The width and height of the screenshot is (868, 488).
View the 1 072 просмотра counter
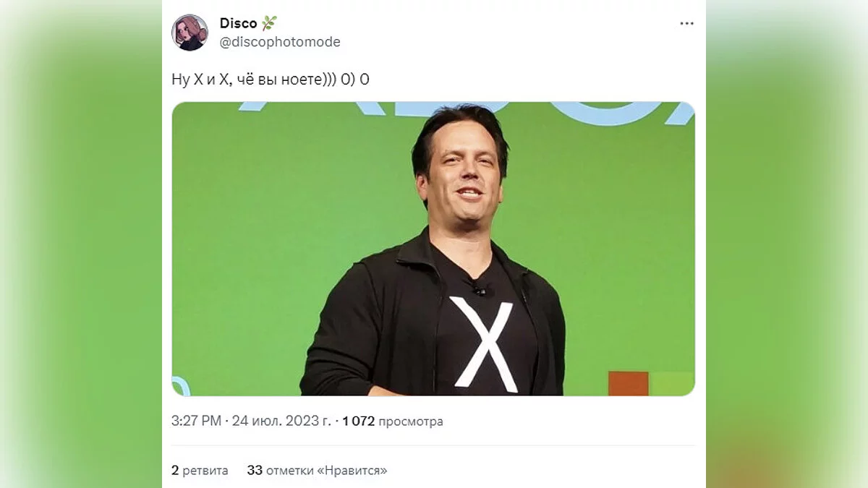coord(392,421)
